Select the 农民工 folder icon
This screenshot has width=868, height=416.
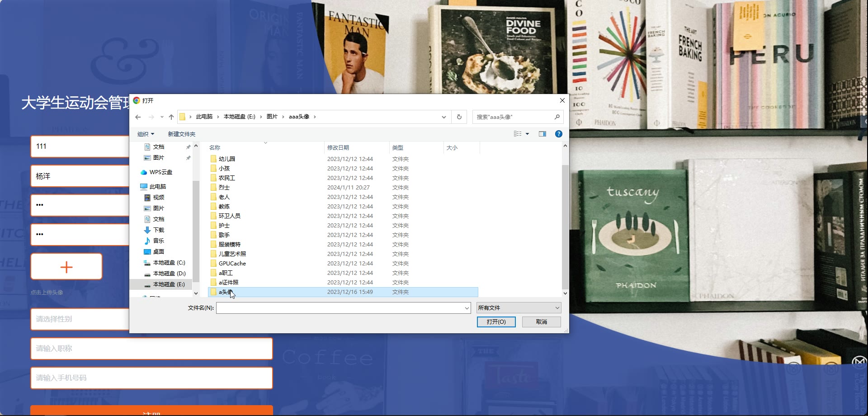coord(213,178)
